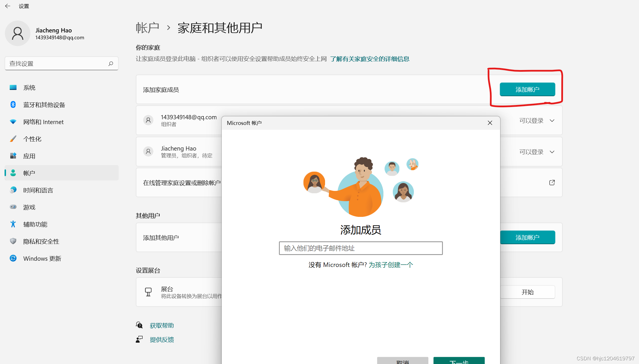Screen dimensions: 639x364
Task: Open Privacy and security (隐私和安全性) page
Action: point(41,241)
